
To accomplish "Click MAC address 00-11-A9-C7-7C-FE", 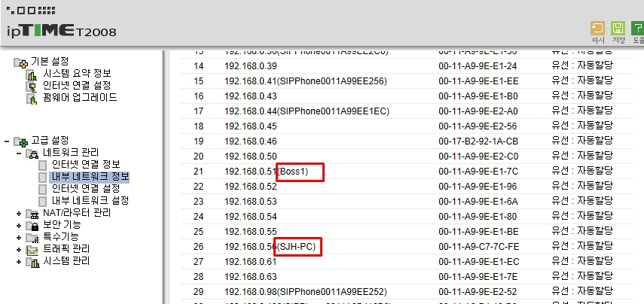I will (479, 247).
